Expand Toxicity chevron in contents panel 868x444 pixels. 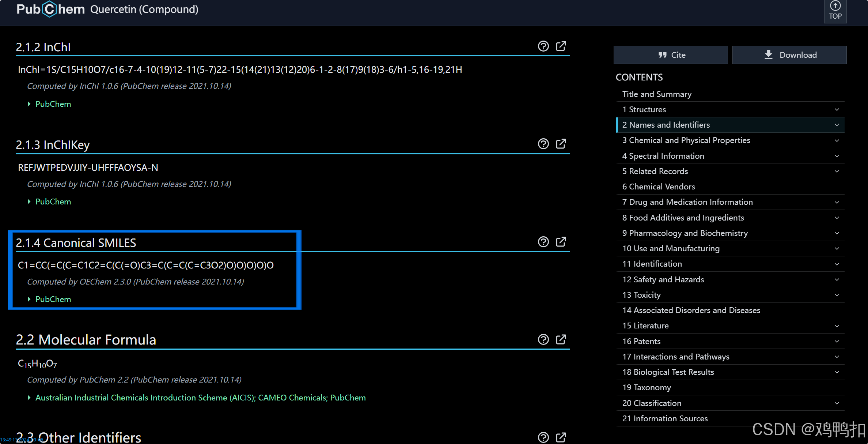(837, 295)
